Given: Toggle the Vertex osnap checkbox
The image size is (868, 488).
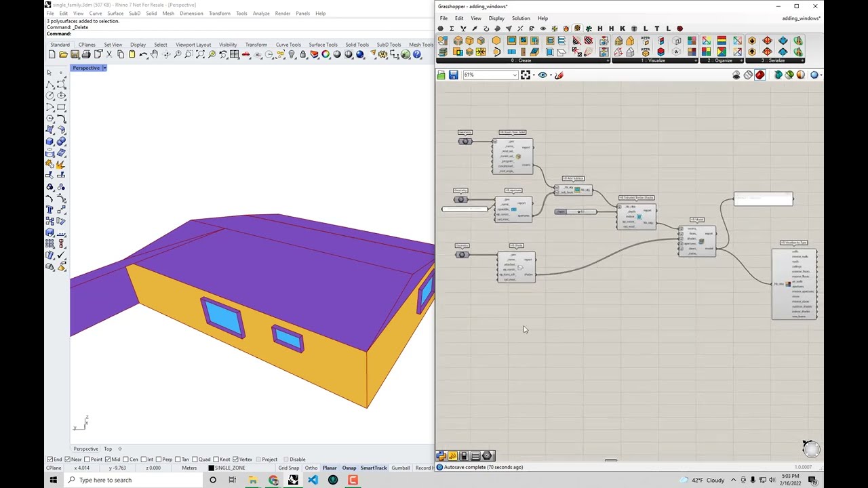Looking at the screenshot, I should click(x=236, y=460).
